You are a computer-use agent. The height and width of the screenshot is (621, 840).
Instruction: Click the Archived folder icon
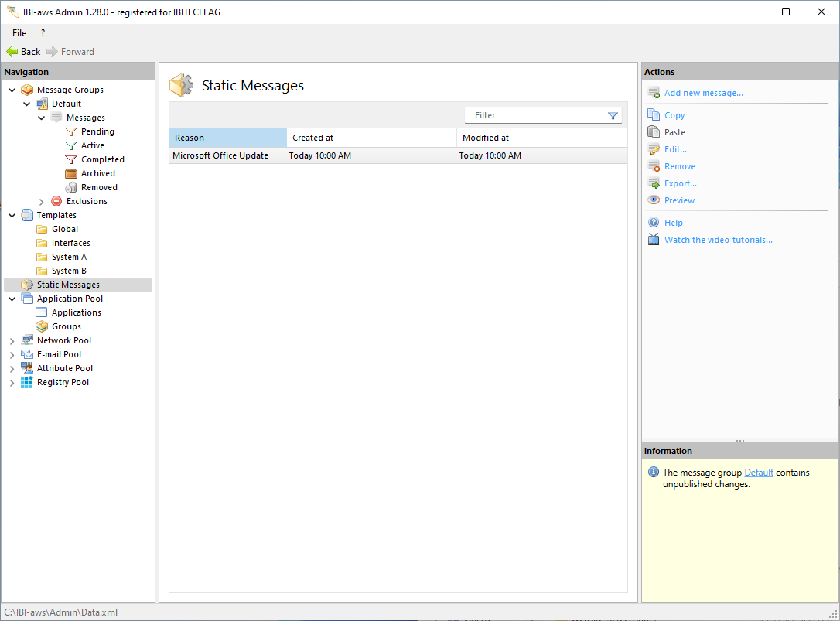click(71, 173)
